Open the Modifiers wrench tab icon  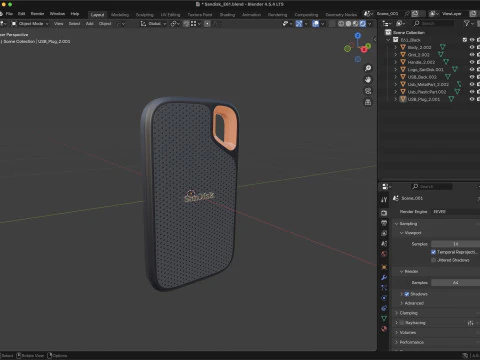[384, 277]
